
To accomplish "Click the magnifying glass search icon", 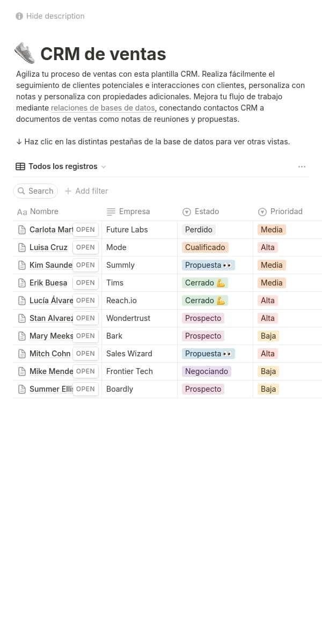I will tap(21, 191).
